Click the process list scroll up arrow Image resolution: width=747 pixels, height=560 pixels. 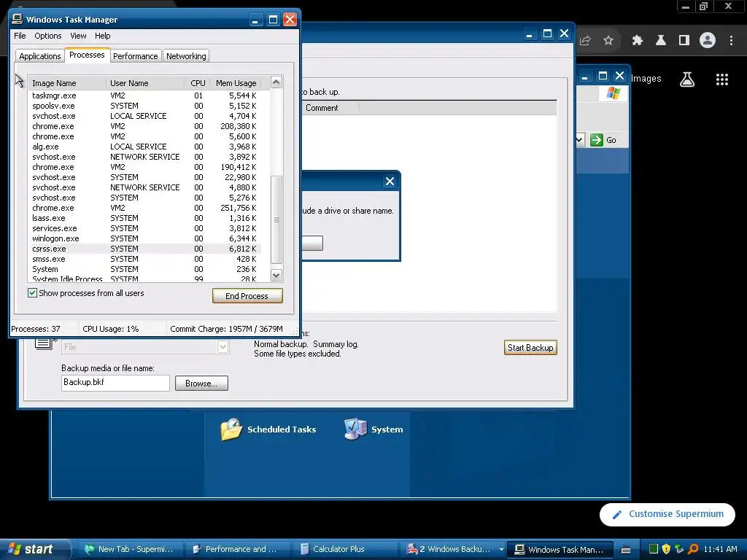pyautogui.click(x=276, y=82)
